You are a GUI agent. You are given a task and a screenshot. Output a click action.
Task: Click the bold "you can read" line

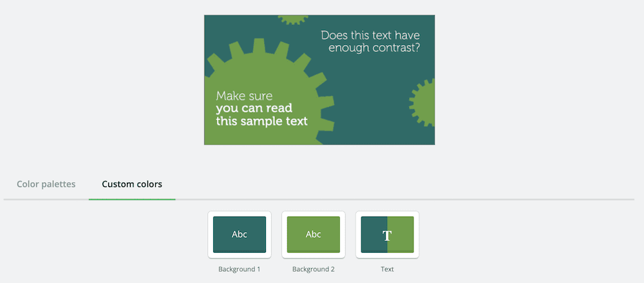[x=254, y=108]
